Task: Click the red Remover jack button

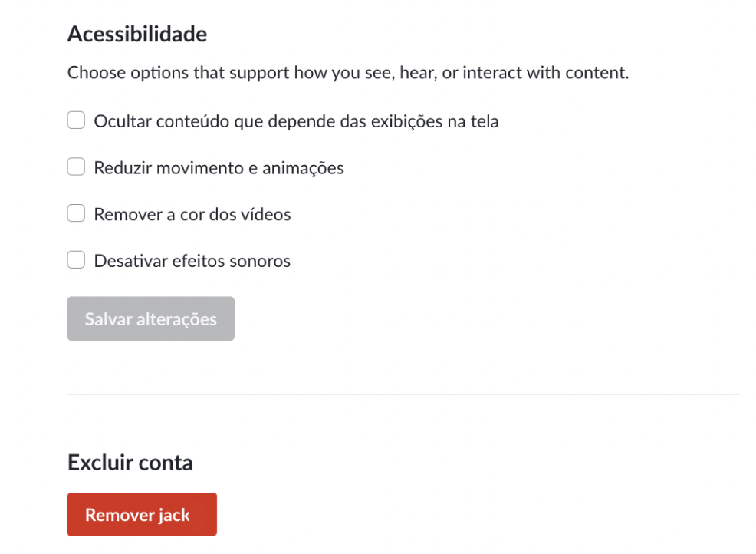Action: tap(142, 514)
